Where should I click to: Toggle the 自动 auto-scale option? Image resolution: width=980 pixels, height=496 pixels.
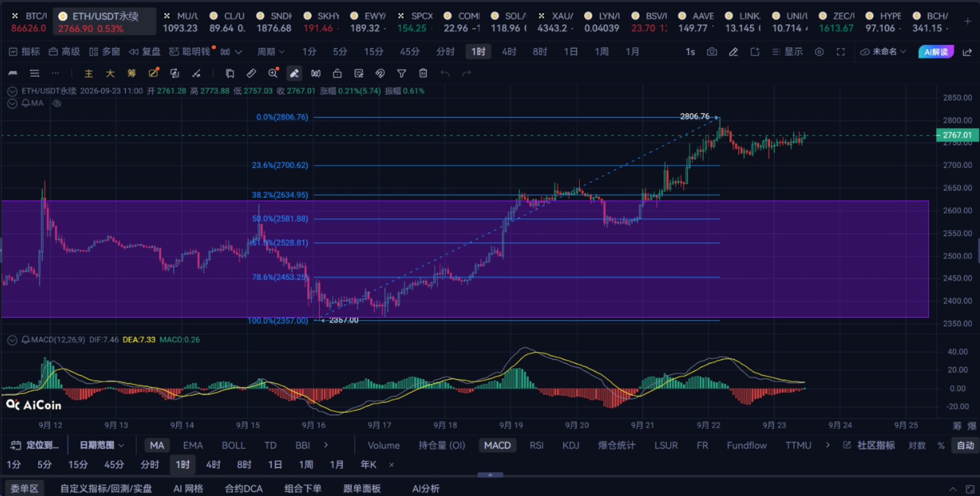pyautogui.click(x=965, y=445)
